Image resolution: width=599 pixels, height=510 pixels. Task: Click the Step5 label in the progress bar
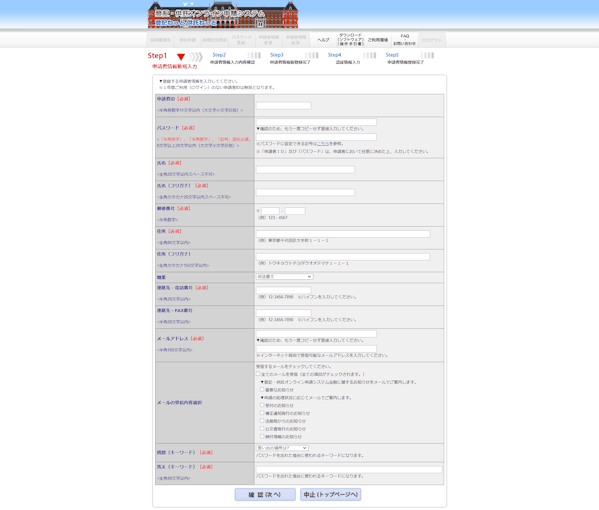tap(392, 55)
